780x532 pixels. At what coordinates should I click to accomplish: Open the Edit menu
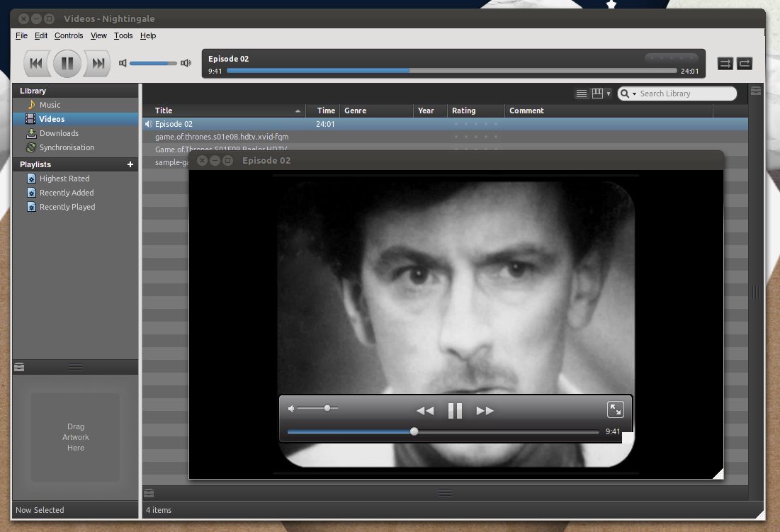point(41,35)
